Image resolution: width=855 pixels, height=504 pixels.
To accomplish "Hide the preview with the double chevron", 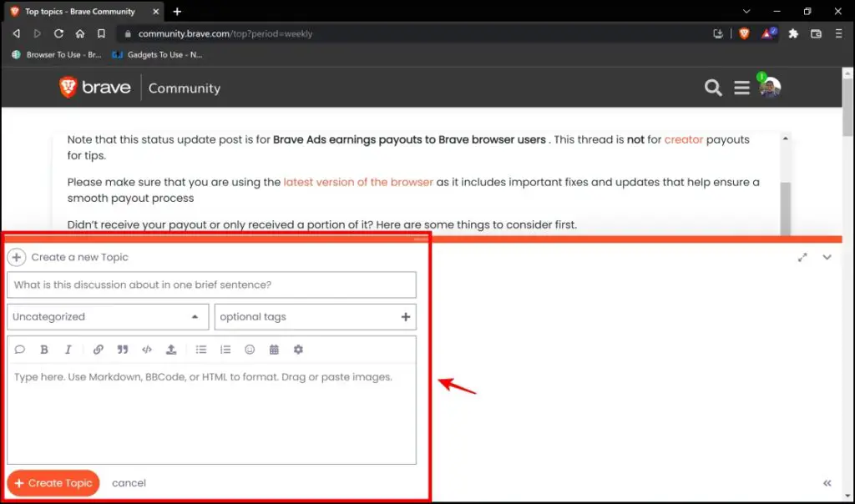I will point(827,483).
